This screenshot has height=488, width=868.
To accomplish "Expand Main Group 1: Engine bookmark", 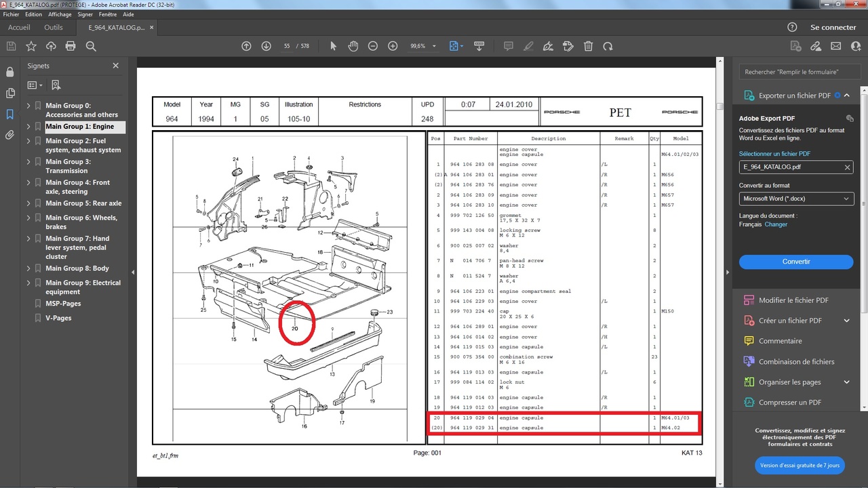I will coord(28,127).
